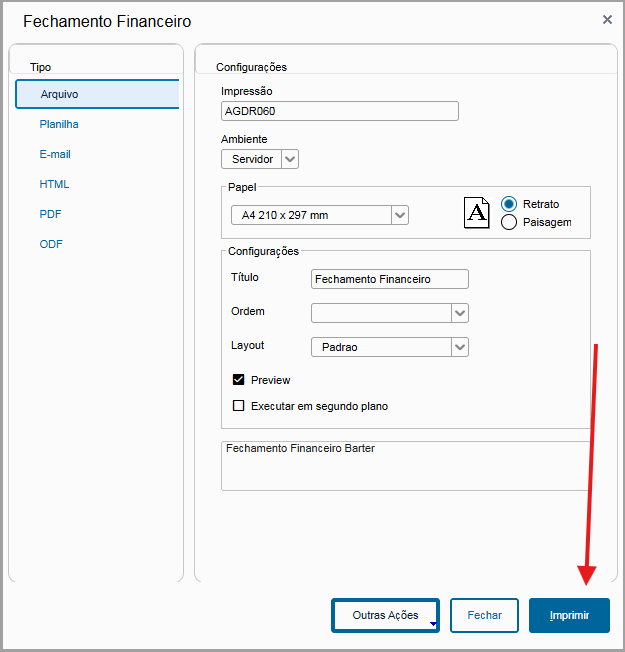Expand the Layout Padrao dropdown
Screen dimensions: 625x652
click(459, 347)
